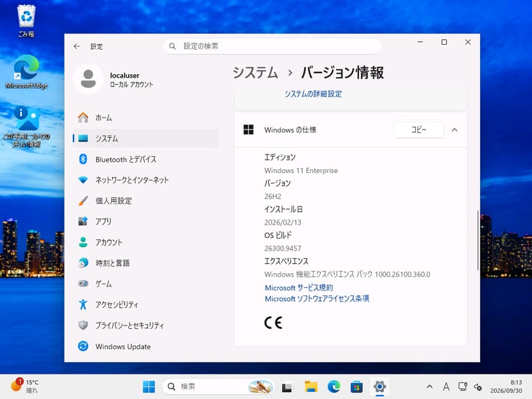
Task: Open システムの詳細設定 link
Action: click(x=313, y=94)
